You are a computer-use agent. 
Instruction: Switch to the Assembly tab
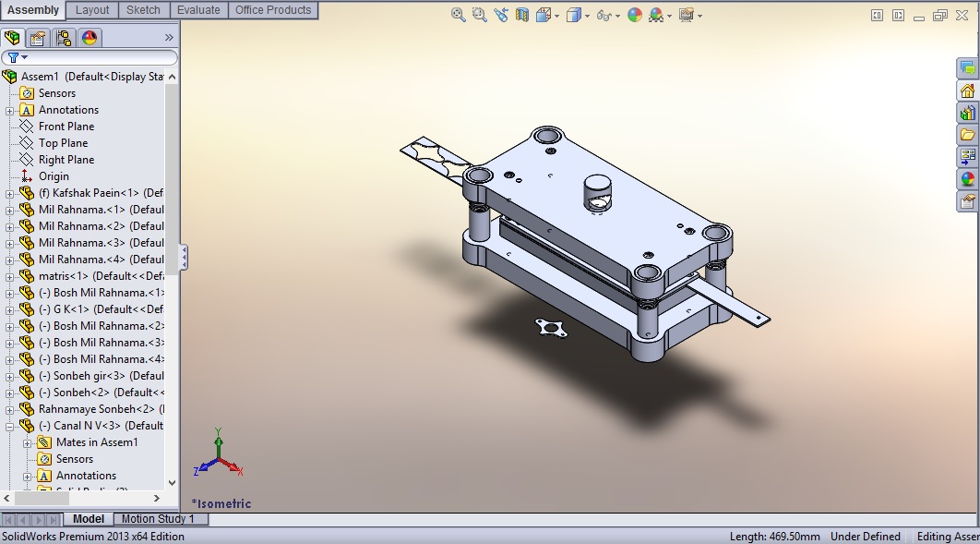[33, 10]
